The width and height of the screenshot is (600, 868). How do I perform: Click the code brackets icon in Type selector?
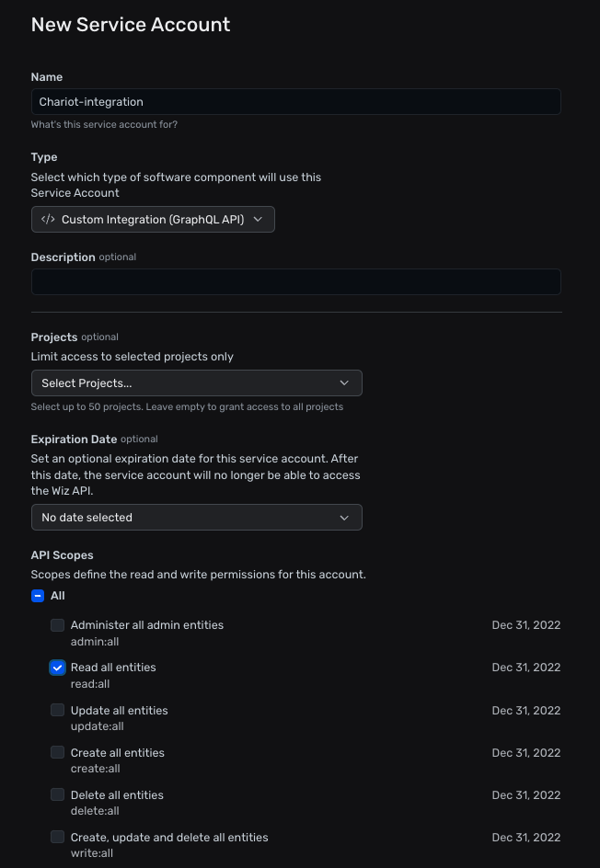tap(48, 219)
